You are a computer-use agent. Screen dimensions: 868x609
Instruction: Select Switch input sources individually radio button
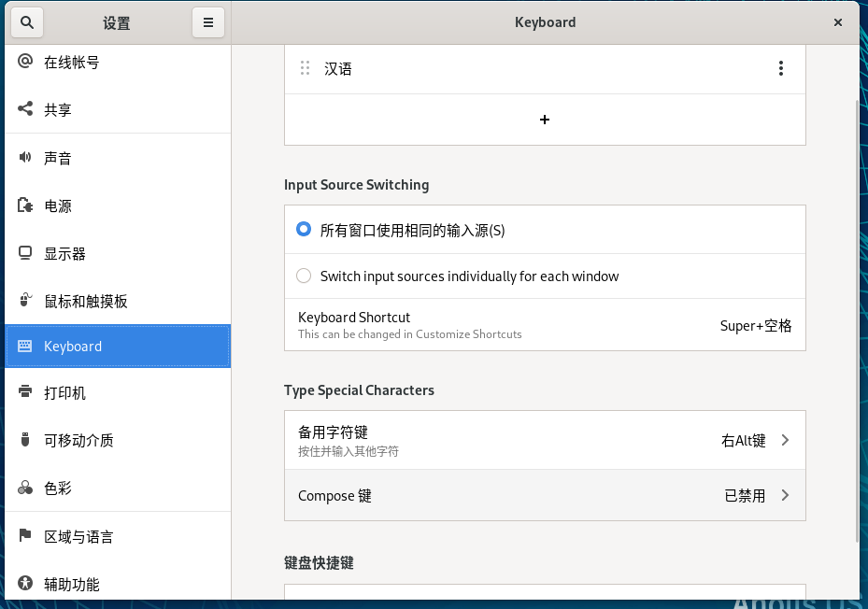pos(304,276)
